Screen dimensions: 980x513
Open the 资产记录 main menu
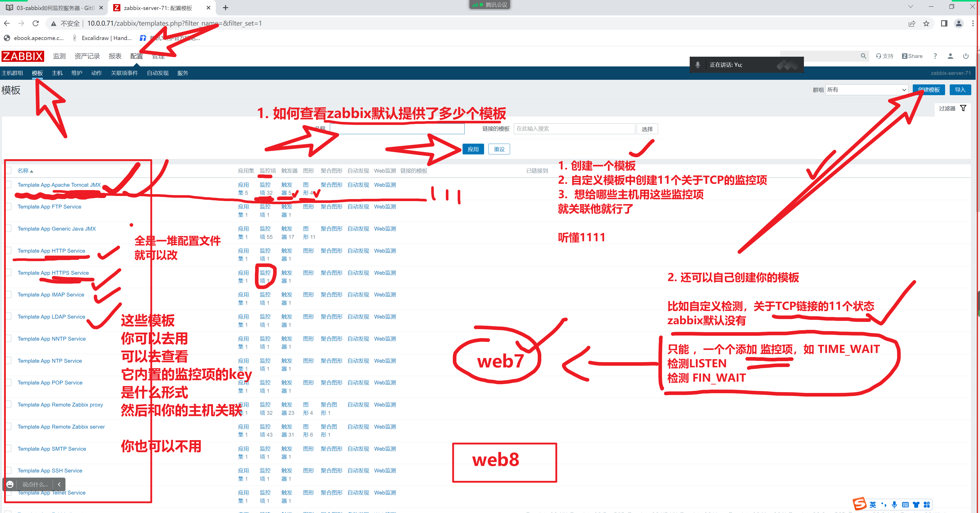pyautogui.click(x=87, y=56)
